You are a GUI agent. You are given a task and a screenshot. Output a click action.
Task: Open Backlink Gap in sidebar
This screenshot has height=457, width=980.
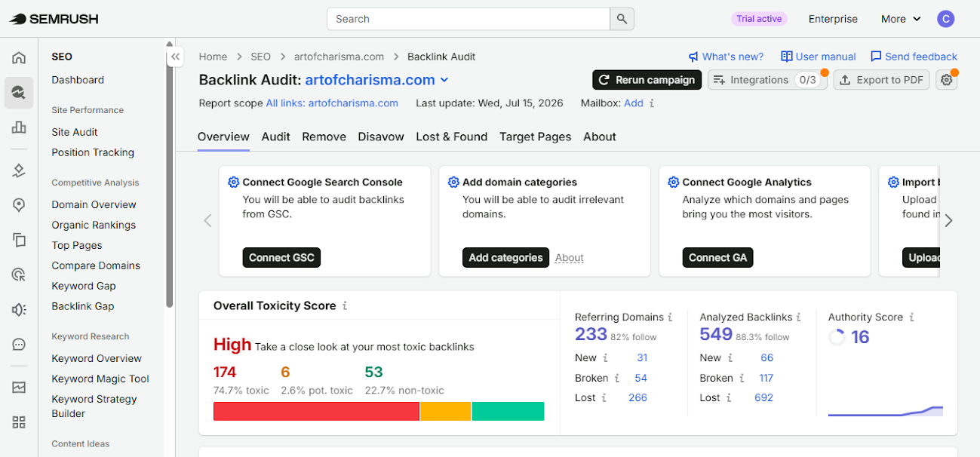click(x=83, y=306)
